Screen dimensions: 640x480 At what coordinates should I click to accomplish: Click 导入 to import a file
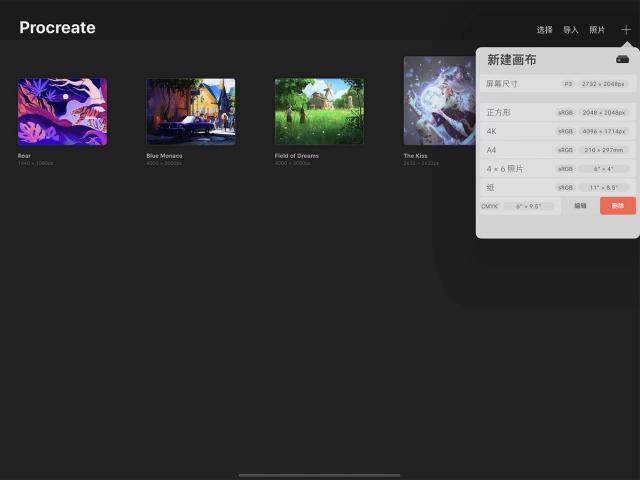click(571, 30)
